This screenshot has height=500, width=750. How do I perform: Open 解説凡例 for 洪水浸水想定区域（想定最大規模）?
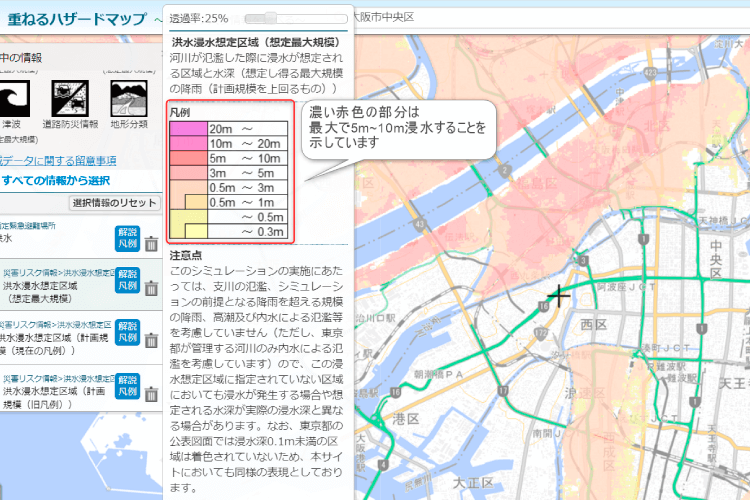click(128, 280)
